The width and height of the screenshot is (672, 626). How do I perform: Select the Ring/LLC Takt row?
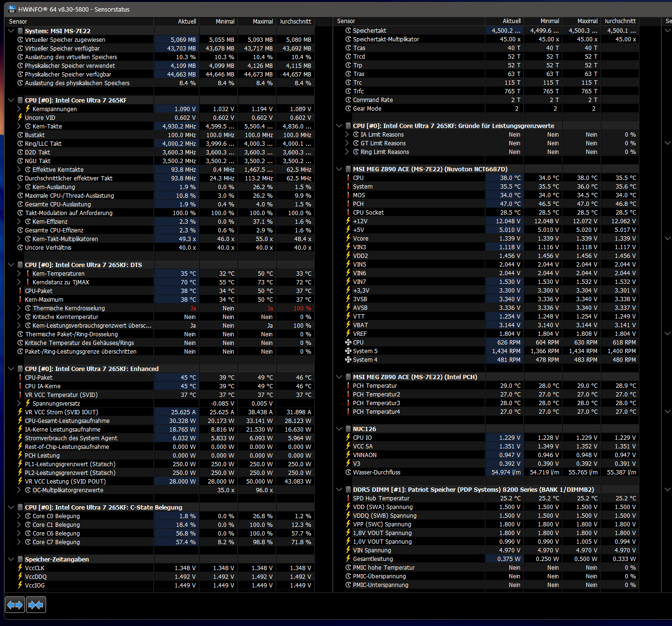tap(160, 143)
